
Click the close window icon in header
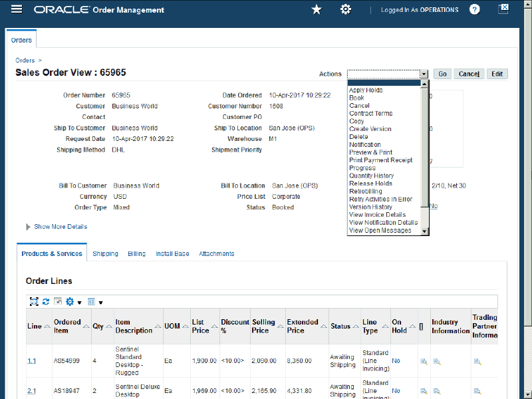503,9
